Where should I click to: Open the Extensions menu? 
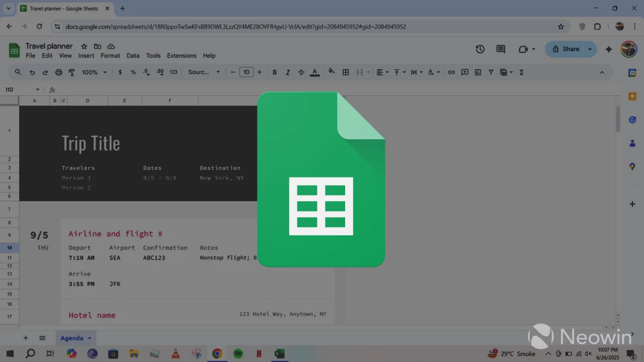pos(181,56)
